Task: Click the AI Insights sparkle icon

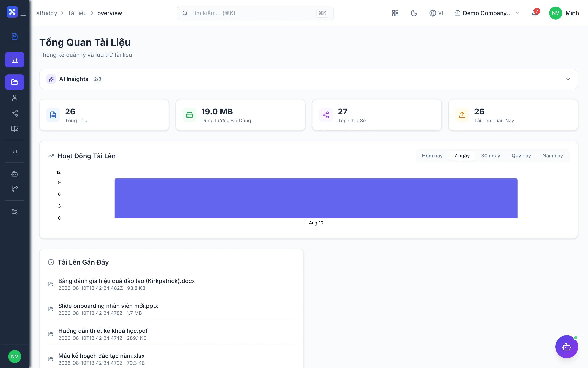Action: [x=51, y=79]
